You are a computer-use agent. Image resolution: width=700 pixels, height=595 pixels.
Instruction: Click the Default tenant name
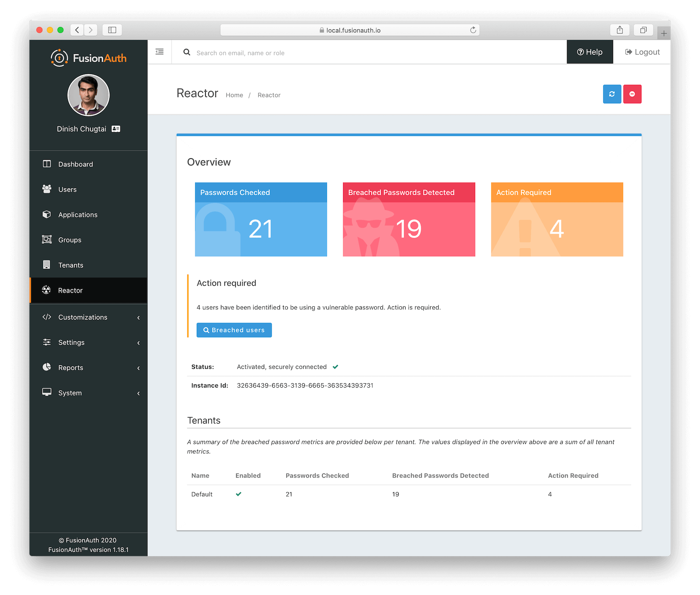202,494
